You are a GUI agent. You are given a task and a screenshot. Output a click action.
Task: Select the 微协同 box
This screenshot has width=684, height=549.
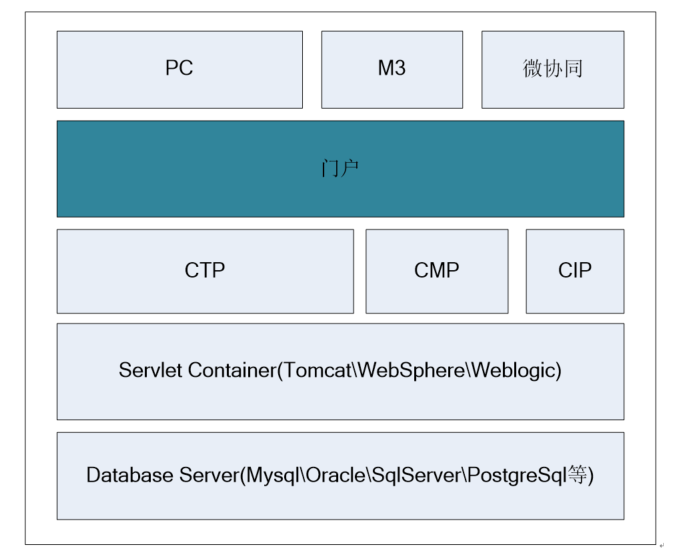coord(552,69)
